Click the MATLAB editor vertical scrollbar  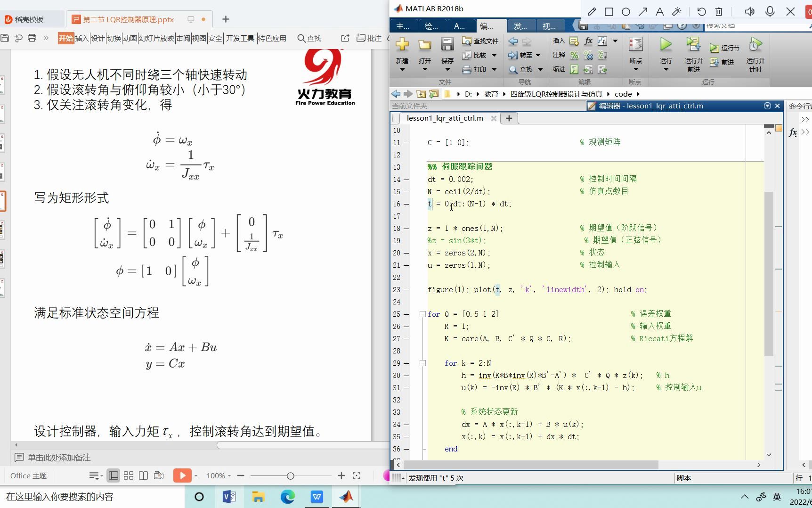pos(769,274)
